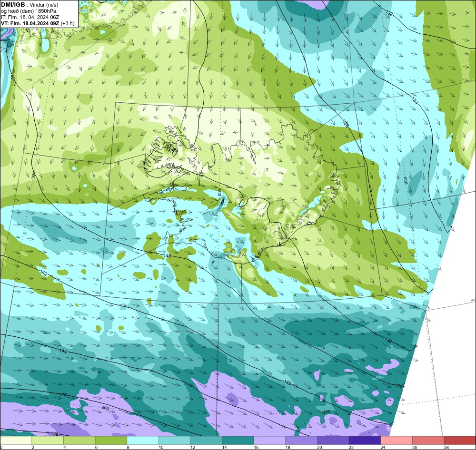Click the legend tick label 28
Screen dimensions: 476x450
(446, 447)
